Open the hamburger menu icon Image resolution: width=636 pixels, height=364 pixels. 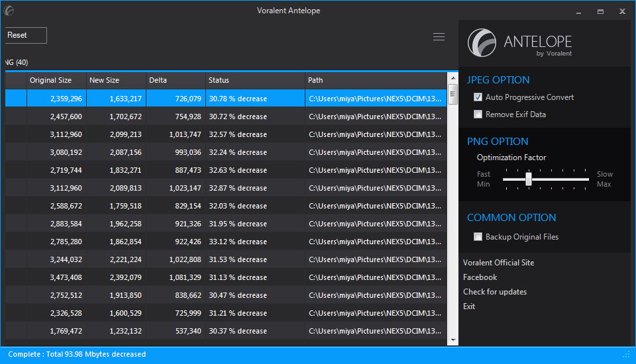tap(439, 37)
